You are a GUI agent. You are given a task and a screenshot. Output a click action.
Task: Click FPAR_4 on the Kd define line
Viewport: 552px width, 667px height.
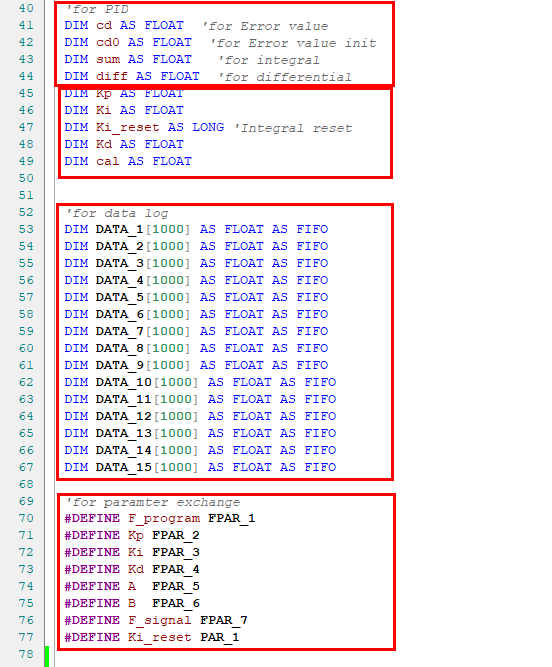tap(176, 570)
